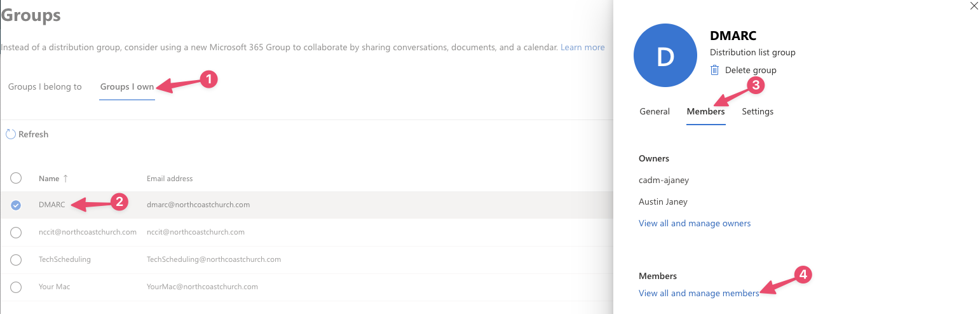Toggle the select-all checkbox in header
Image resolution: width=980 pixels, height=314 pixels.
(x=16, y=178)
